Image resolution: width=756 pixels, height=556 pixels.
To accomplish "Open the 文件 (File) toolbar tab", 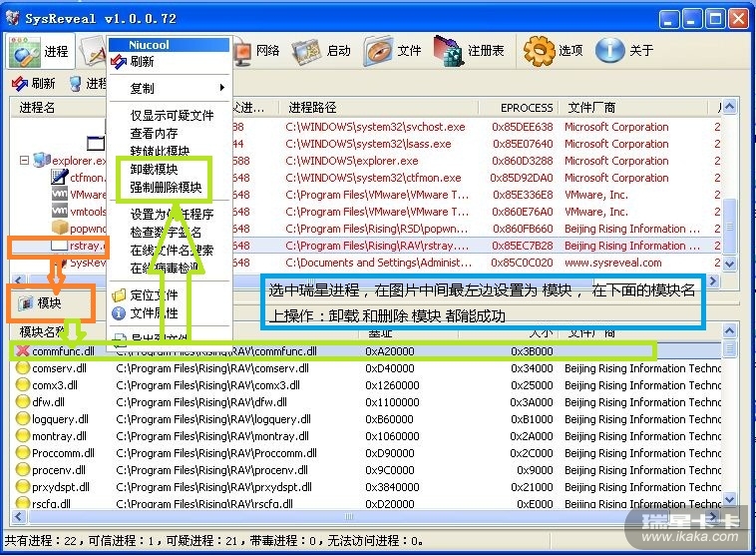I will tap(393, 51).
